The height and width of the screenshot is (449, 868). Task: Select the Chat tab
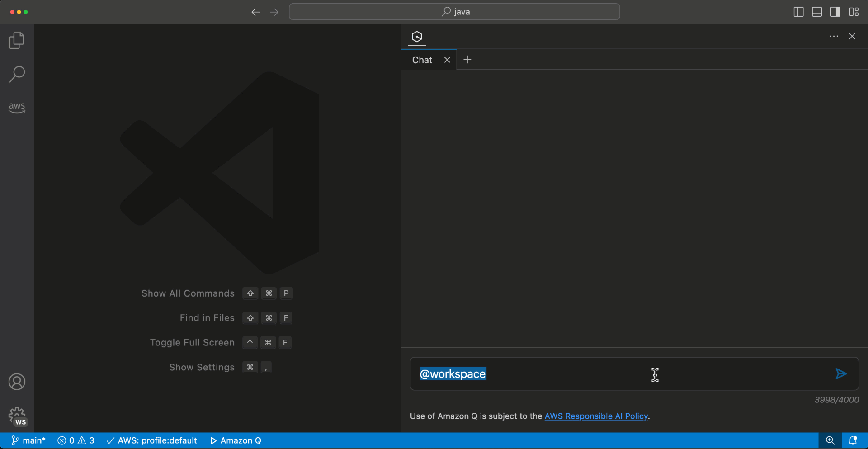pyautogui.click(x=421, y=60)
